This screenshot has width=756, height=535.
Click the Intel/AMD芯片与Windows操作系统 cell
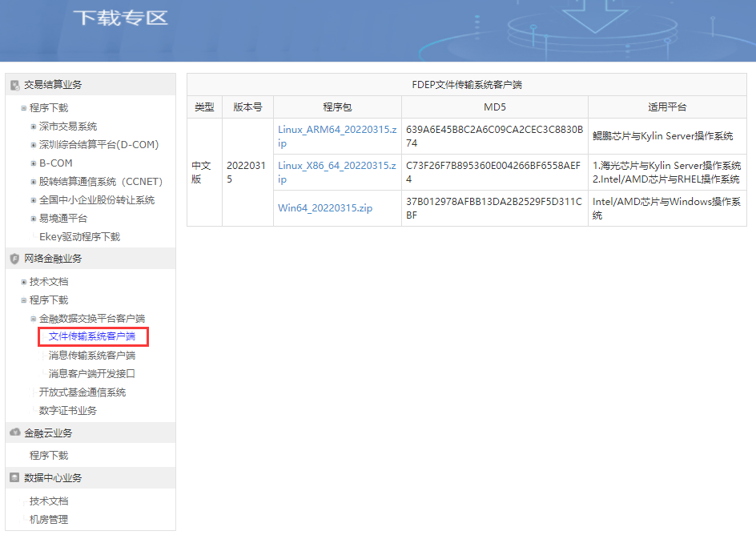666,208
